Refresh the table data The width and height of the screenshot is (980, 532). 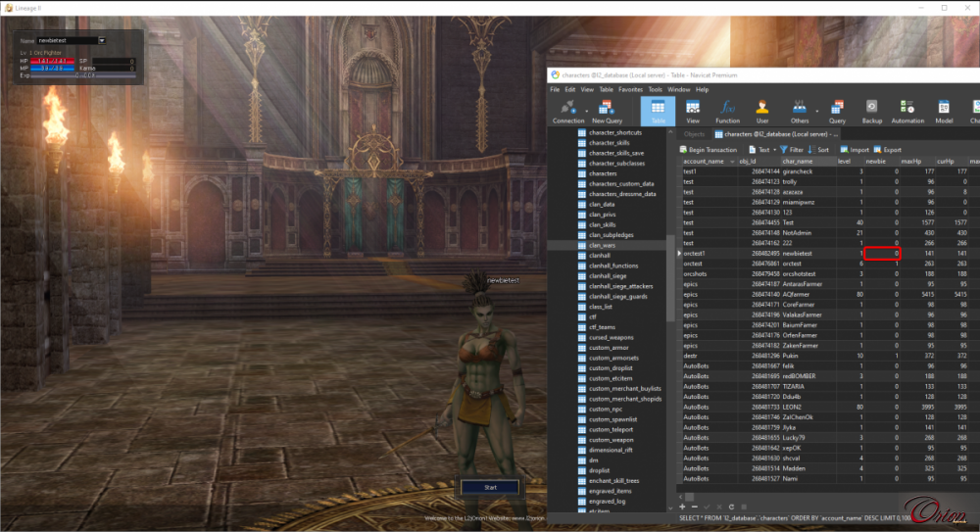(x=731, y=507)
